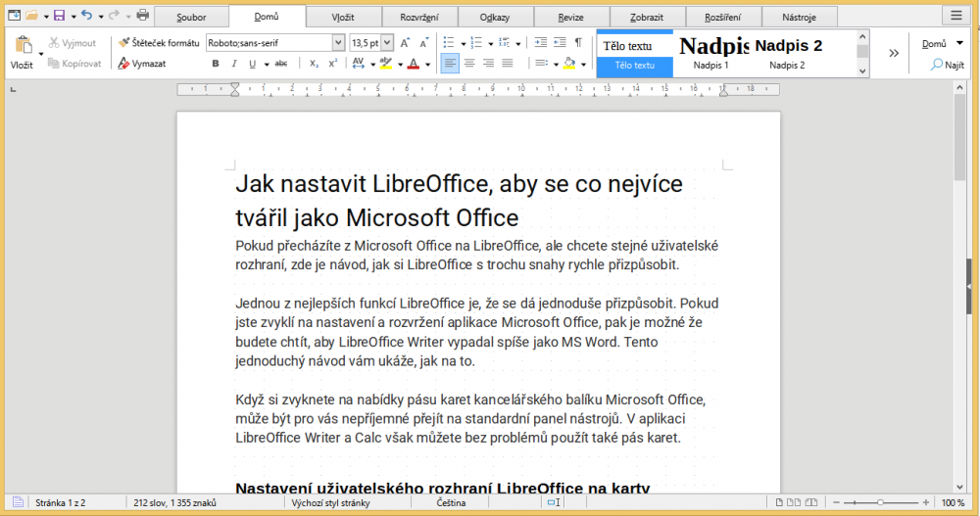Increase paragraph indent

click(541, 43)
